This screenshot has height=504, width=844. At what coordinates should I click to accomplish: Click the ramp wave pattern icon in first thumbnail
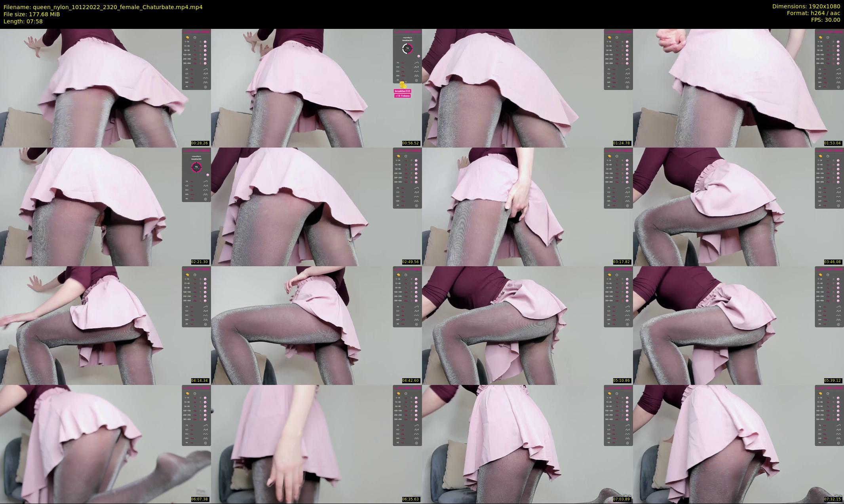point(205,69)
